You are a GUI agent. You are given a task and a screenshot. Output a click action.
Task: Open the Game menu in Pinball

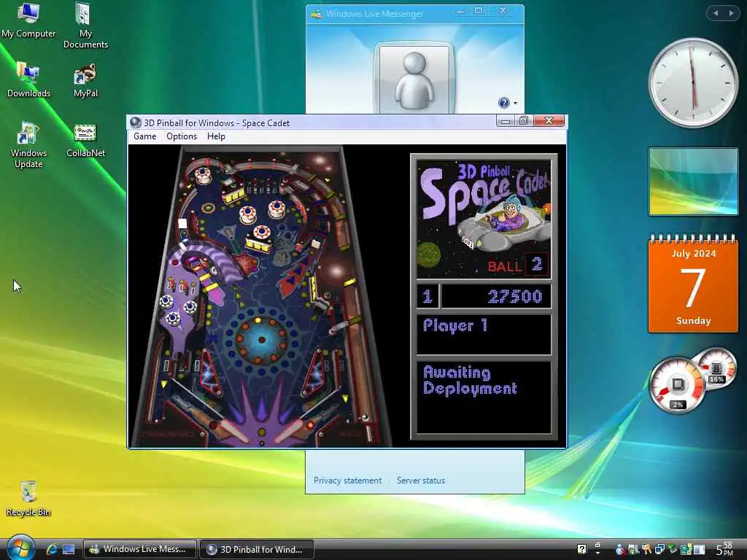(x=145, y=136)
